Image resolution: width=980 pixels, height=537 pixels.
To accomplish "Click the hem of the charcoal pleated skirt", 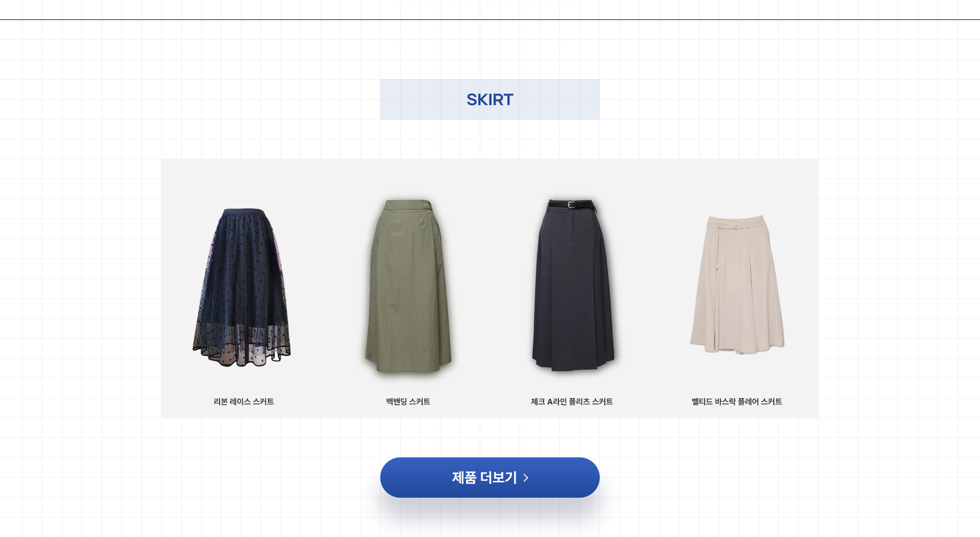I will pyautogui.click(x=573, y=363).
